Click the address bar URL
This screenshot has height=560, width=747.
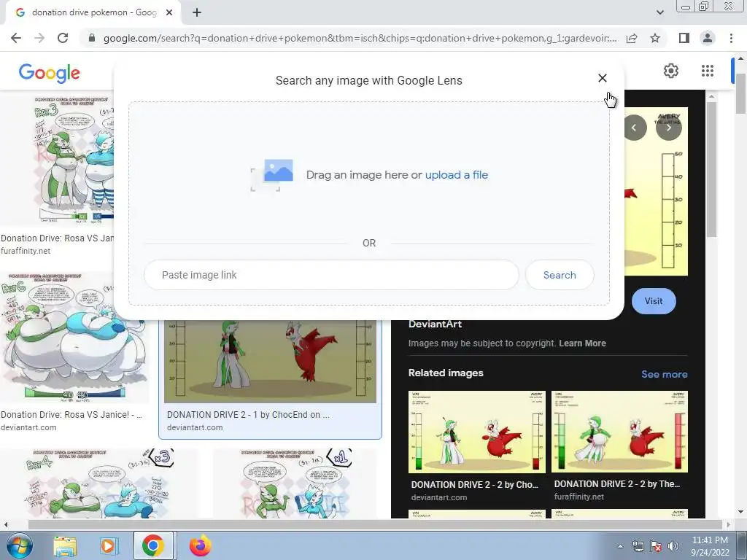click(360, 38)
